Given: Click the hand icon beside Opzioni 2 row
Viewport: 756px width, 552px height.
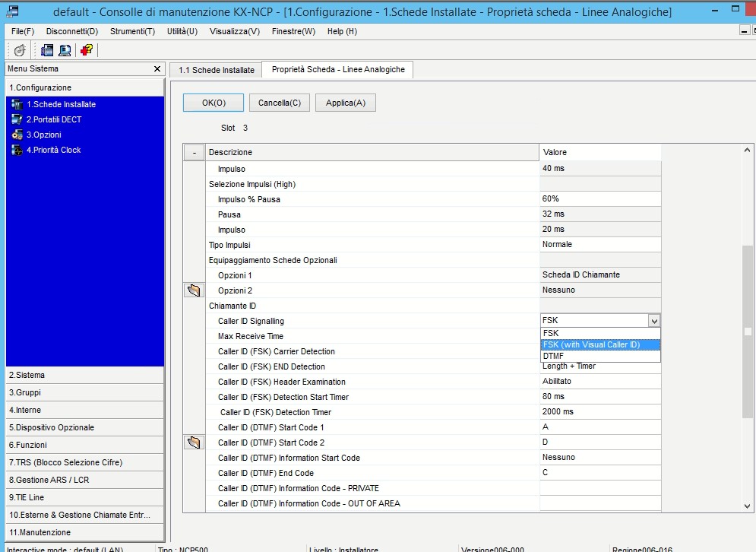Looking at the screenshot, I should coord(194,290).
